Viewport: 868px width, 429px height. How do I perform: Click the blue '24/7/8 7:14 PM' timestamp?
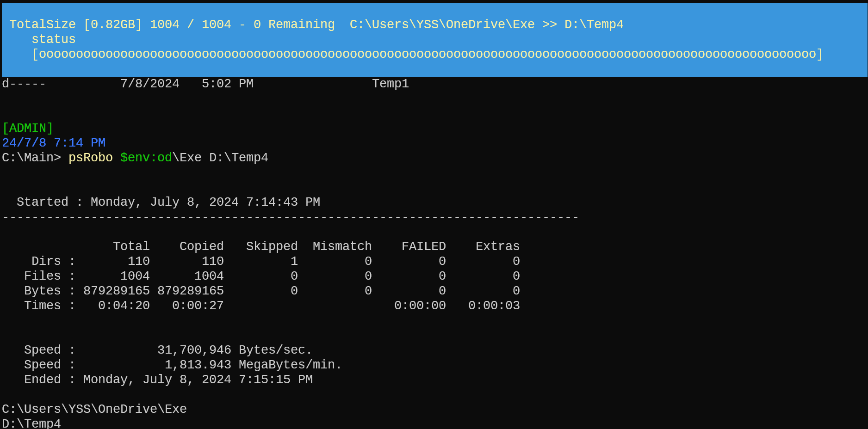[x=54, y=143]
